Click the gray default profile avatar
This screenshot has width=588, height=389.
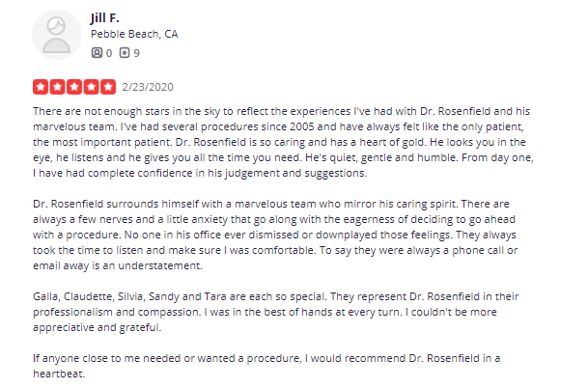[x=56, y=35]
